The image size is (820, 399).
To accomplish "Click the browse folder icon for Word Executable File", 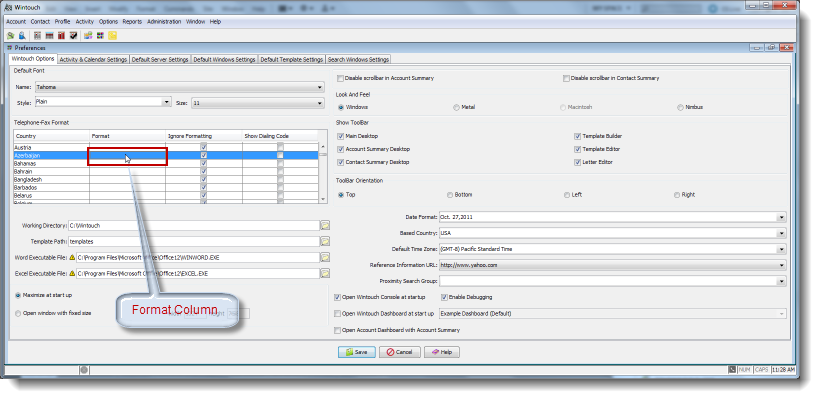I will pos(325,257).
